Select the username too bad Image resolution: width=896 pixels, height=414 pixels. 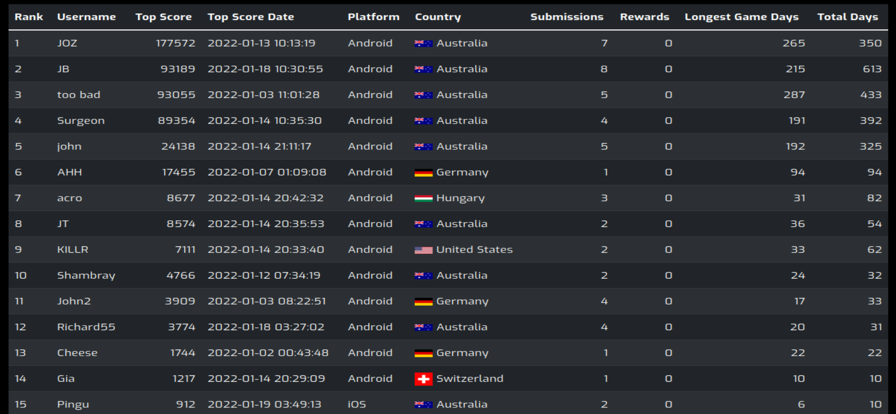(x=79, y=95)
